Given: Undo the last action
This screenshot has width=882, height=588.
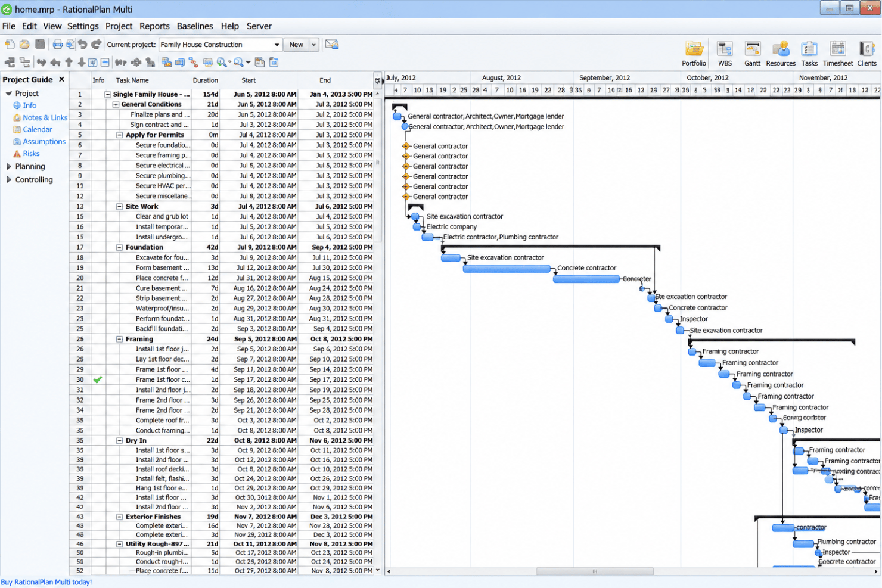Looking at the screenshot, I should click(82, 45).
